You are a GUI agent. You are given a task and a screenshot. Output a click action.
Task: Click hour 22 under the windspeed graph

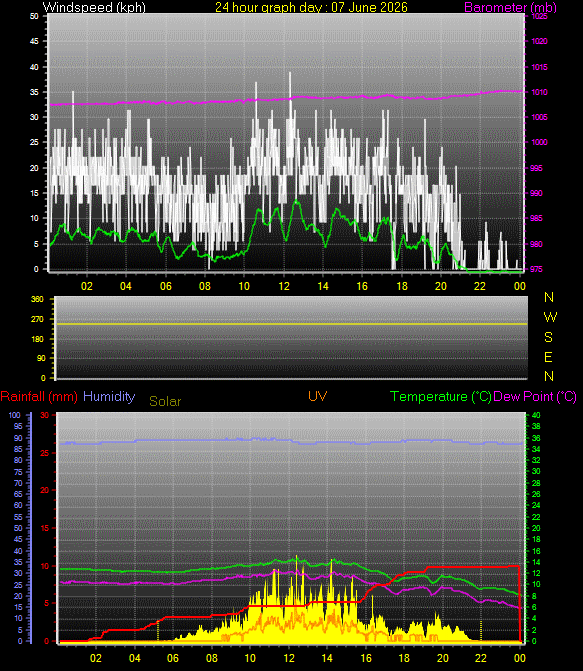coord(480,286)
